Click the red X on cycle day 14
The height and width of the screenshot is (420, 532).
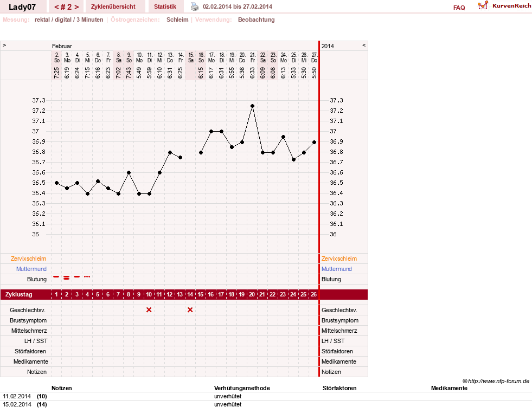(x=190, y=310)
